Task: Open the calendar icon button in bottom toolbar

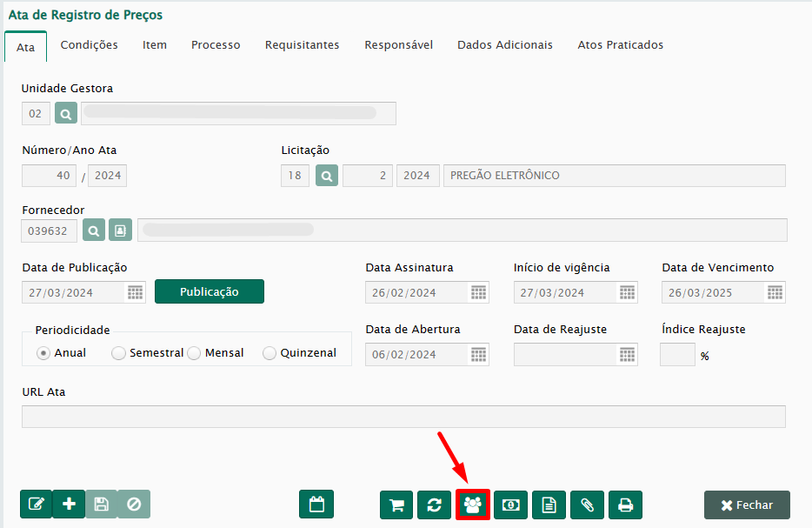Action: [316, 505]
